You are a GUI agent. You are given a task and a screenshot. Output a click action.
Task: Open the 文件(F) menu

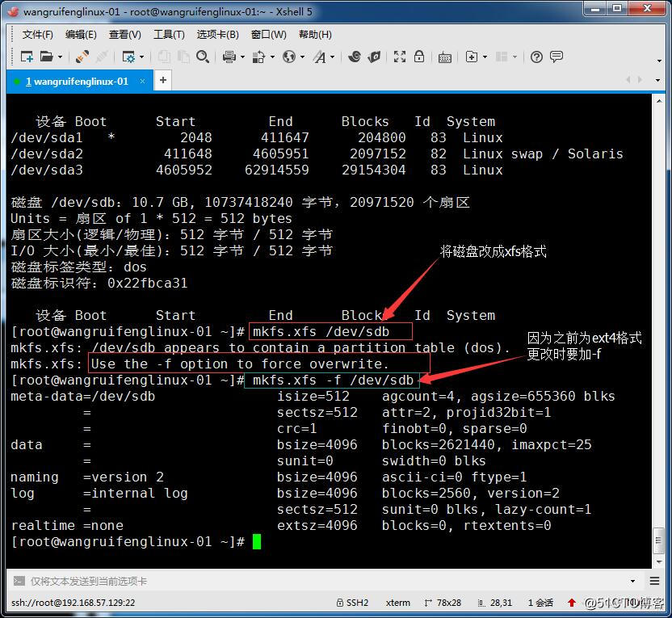[x=38, y=34]
